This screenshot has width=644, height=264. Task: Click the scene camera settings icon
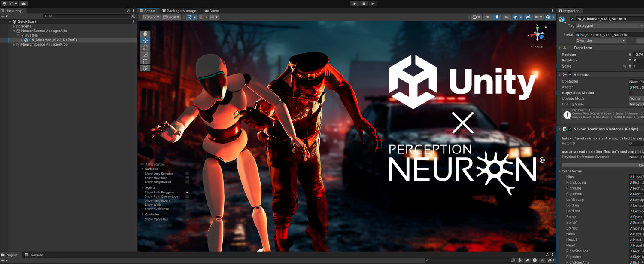coord(537,17)
